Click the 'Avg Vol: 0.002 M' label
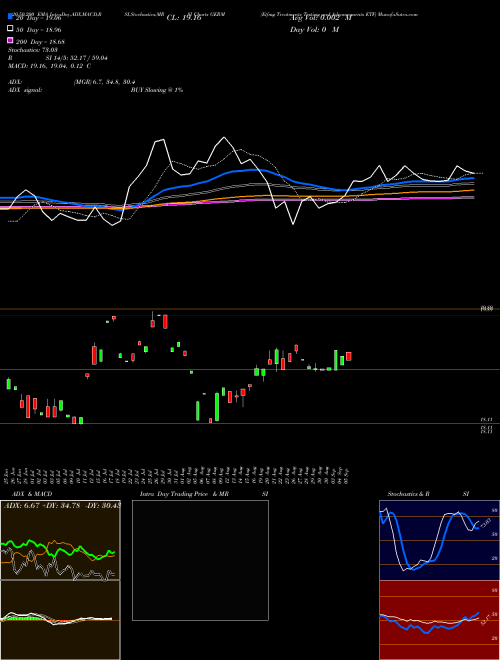The image size is (500, 660). tap(320, 18)
